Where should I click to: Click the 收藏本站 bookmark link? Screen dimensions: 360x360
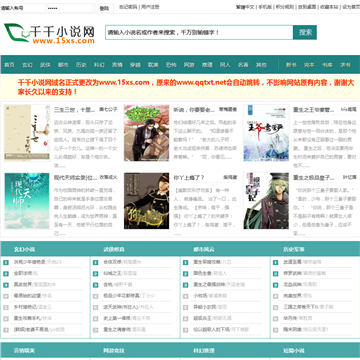click(329, 7)
